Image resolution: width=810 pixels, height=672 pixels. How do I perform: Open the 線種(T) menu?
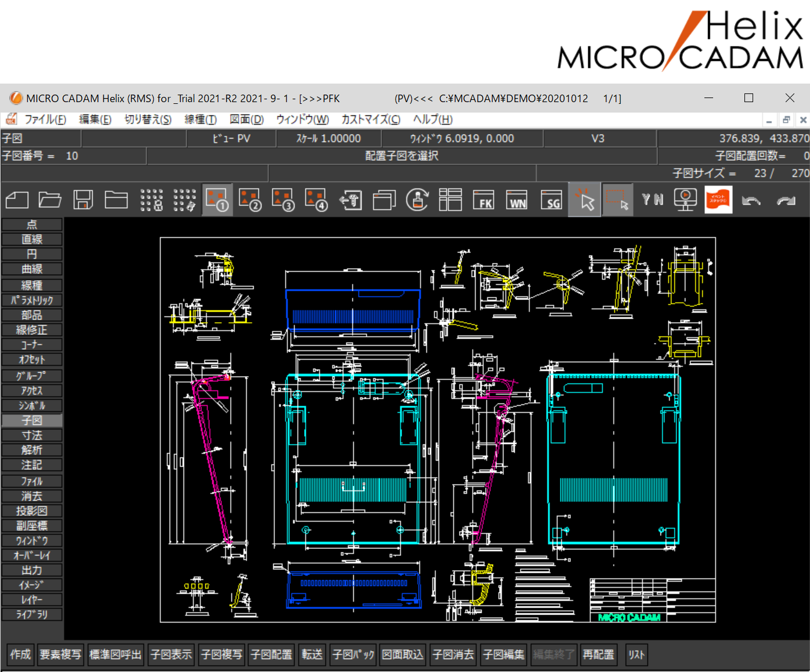click(201, 120)
